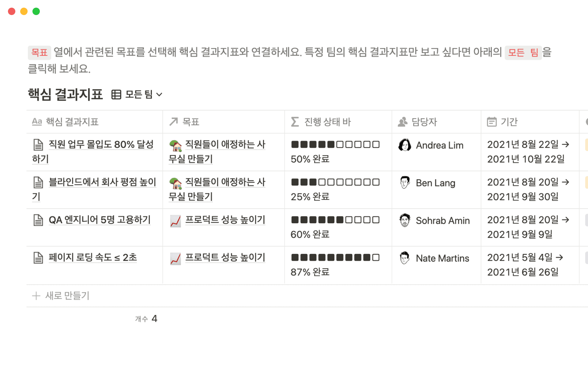Image resolution: width=588 pixels, height=368 pixels.
Task: Expand the 모든 팀 view dropdown chevron
Action: pyautogui.click(x=159, y=94)
